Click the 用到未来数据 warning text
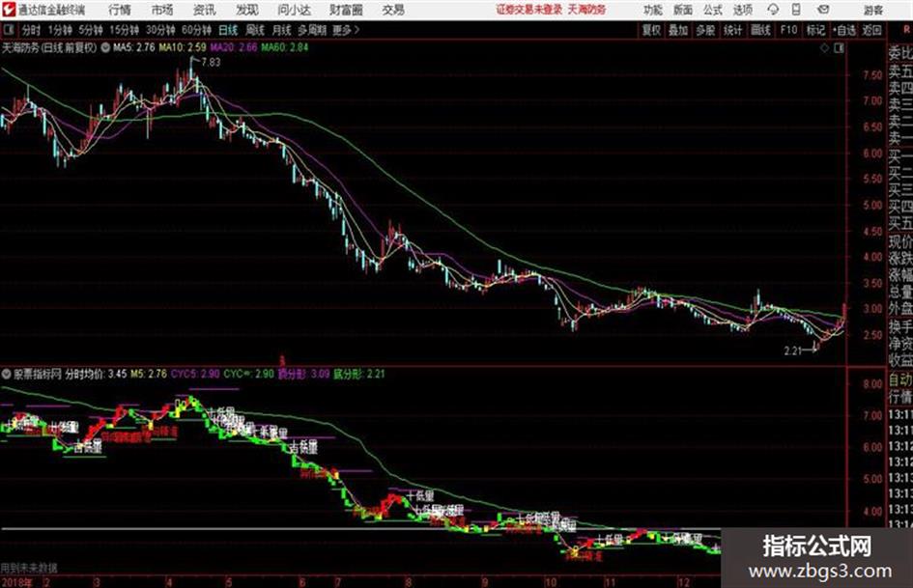 click(x=29, y=568)
